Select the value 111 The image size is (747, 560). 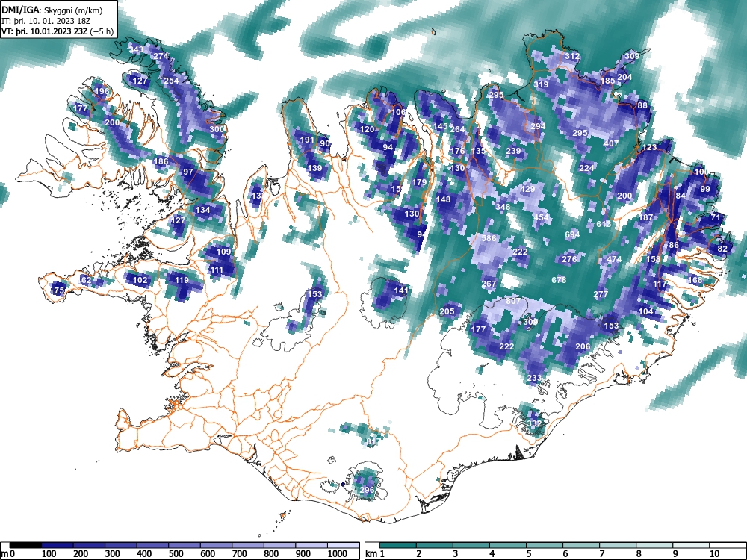[x=217, y=270]
